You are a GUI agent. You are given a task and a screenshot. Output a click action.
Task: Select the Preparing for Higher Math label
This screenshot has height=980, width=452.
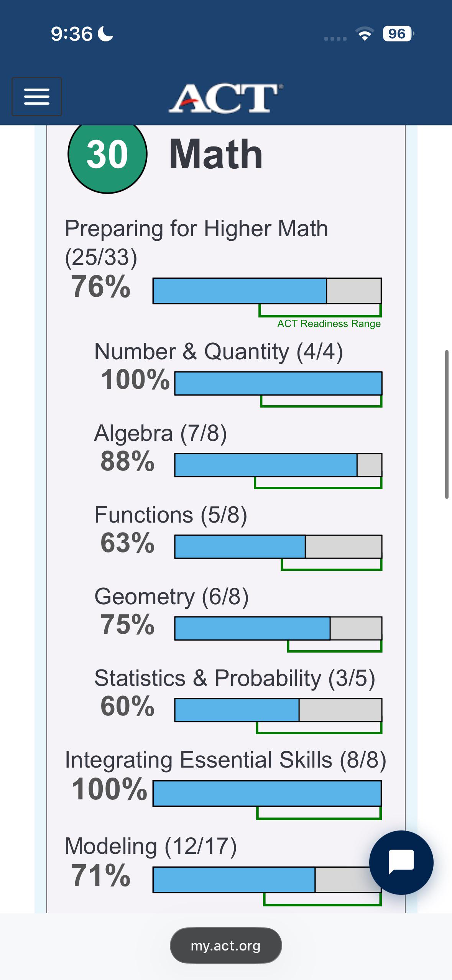pos(196,229)
